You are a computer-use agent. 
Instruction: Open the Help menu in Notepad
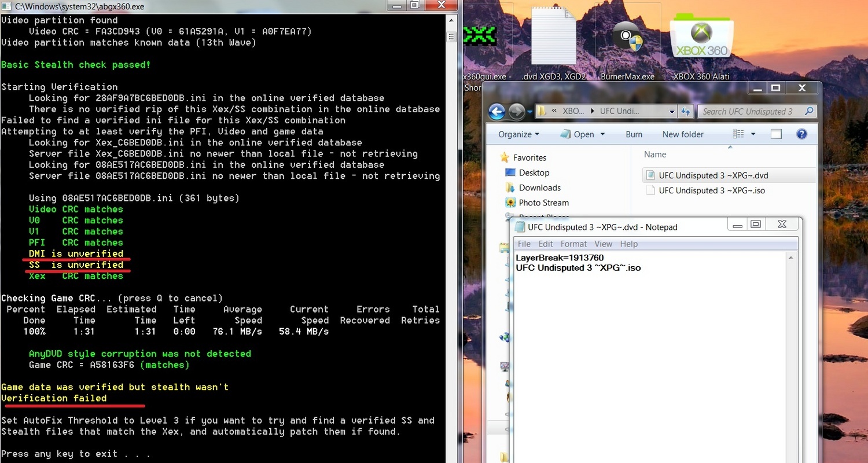[629, 244]
